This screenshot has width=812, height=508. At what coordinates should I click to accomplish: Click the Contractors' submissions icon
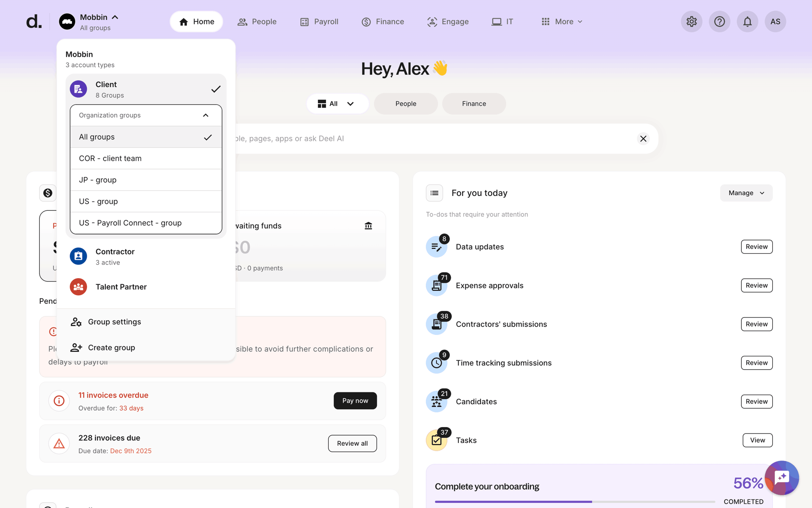click(436, 324)
